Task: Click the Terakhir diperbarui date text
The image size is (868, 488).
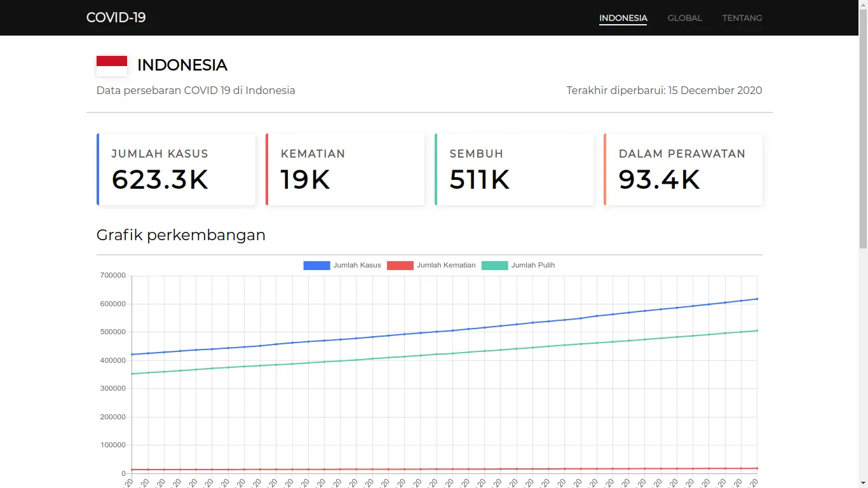Action: point(664,90)
